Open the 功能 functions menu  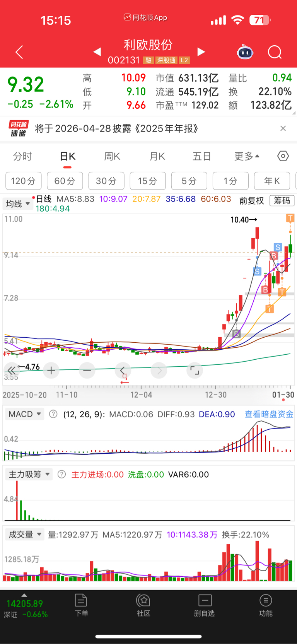[x=266, y=605]
